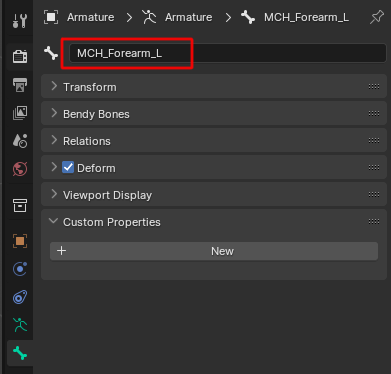The height and width of the screenshot is (374, 391).
Task: Open the Render properties tab
Action: (20, 56)
